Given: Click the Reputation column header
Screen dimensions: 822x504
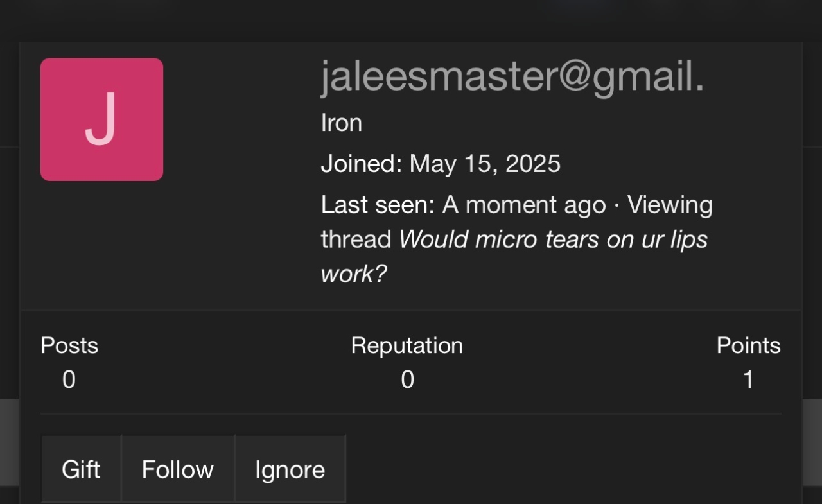Looking at the screenshot, I should tap(407, 345).
